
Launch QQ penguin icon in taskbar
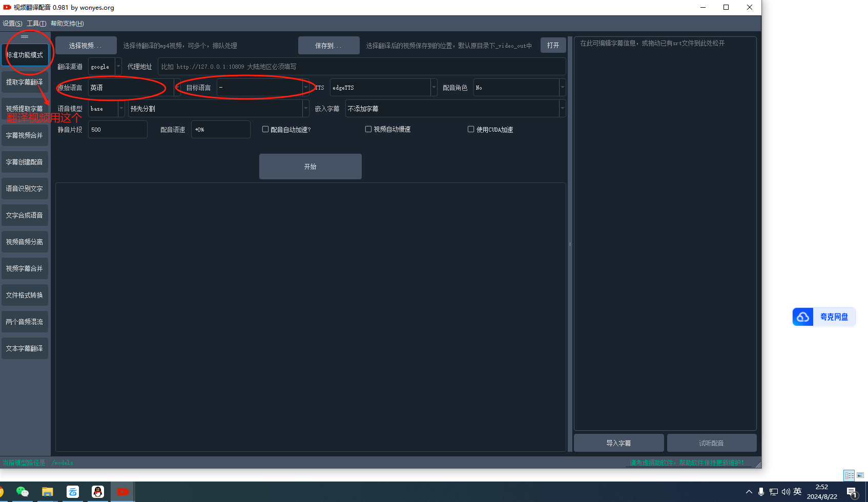[97, 492]
